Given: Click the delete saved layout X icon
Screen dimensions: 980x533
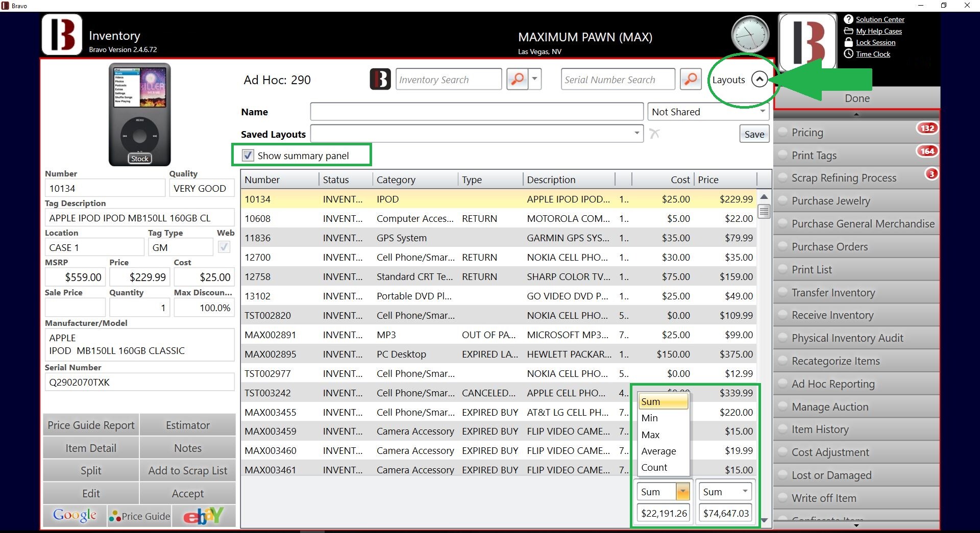Looking at the screenshot, I should [x=655, y=134].
